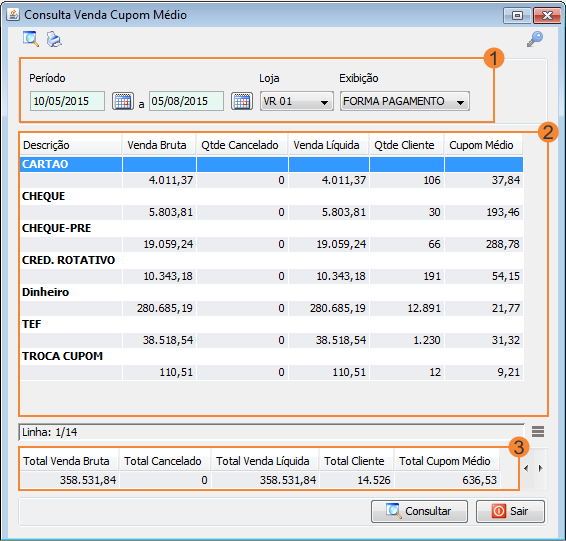Screen dimensions: 566x541
Task: Click the key icon at top right
Action: (x=535, y=39)
